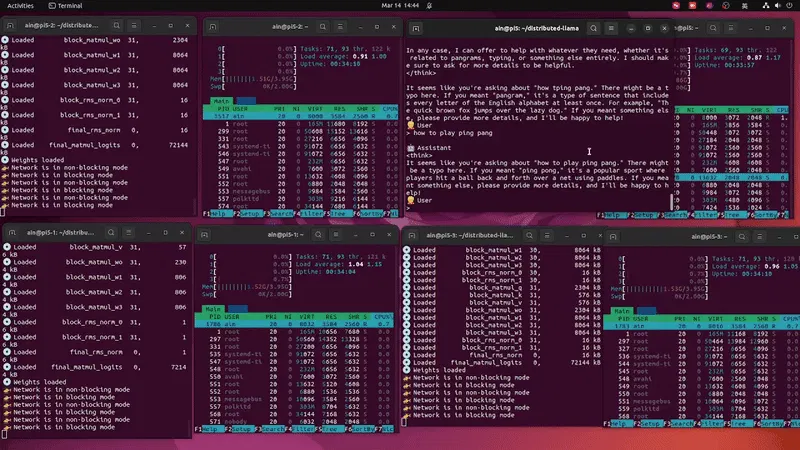Open search in ain@pi5: ~/distributed-llama window
This screenshot has width=800, height=450.
coord(593,28)
